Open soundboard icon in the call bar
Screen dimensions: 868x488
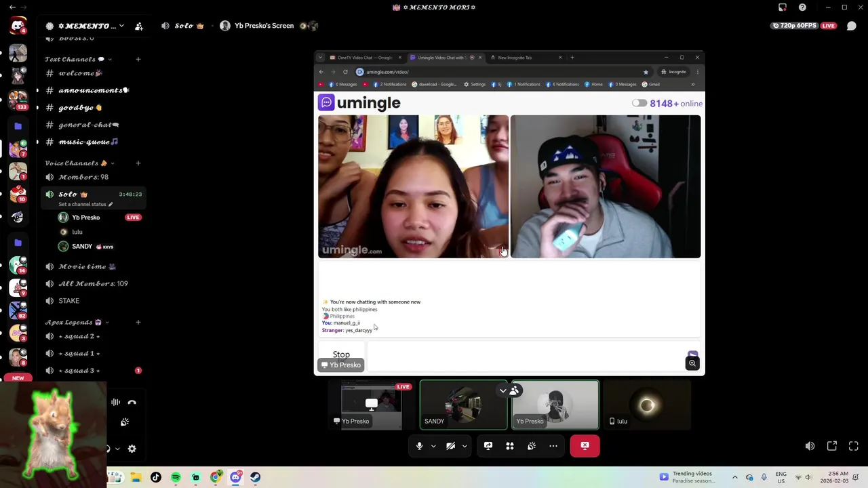coord(532,446)
